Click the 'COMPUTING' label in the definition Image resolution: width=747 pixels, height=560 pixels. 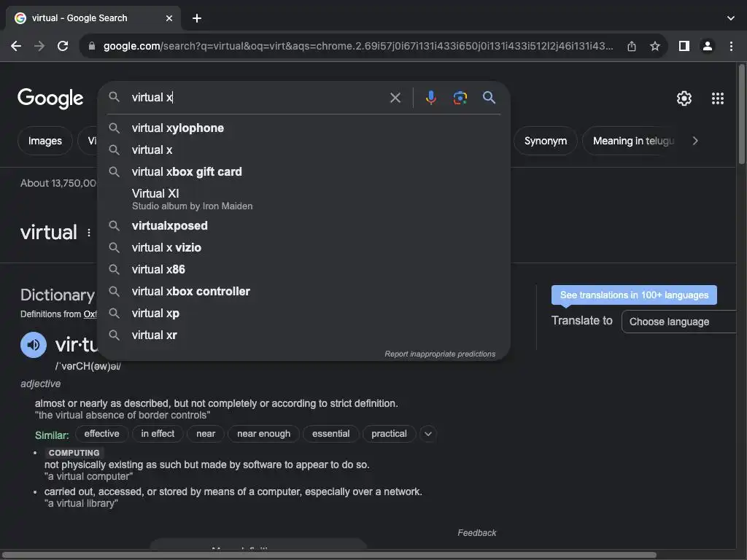pyautogui.click(x=74, y=453)
